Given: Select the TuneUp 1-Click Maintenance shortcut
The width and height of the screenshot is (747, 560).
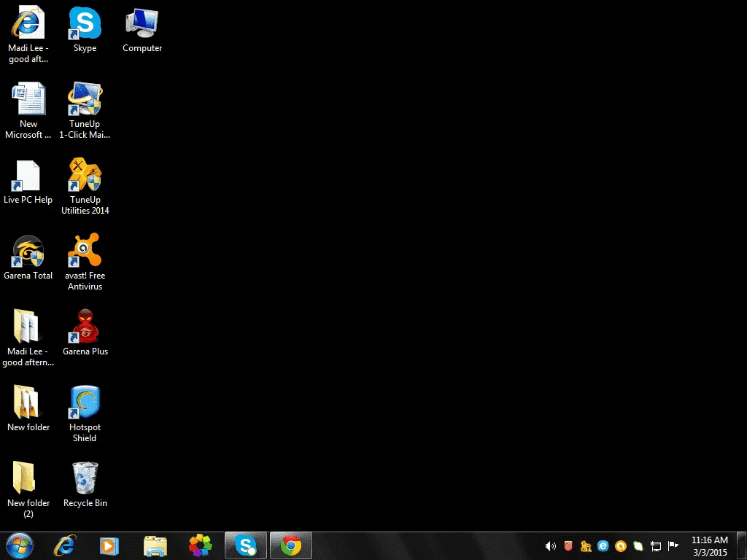Looking at the screenshot, I should [85, 111].
